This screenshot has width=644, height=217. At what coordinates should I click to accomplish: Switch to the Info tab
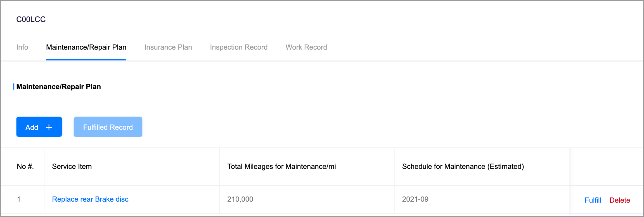22,47
